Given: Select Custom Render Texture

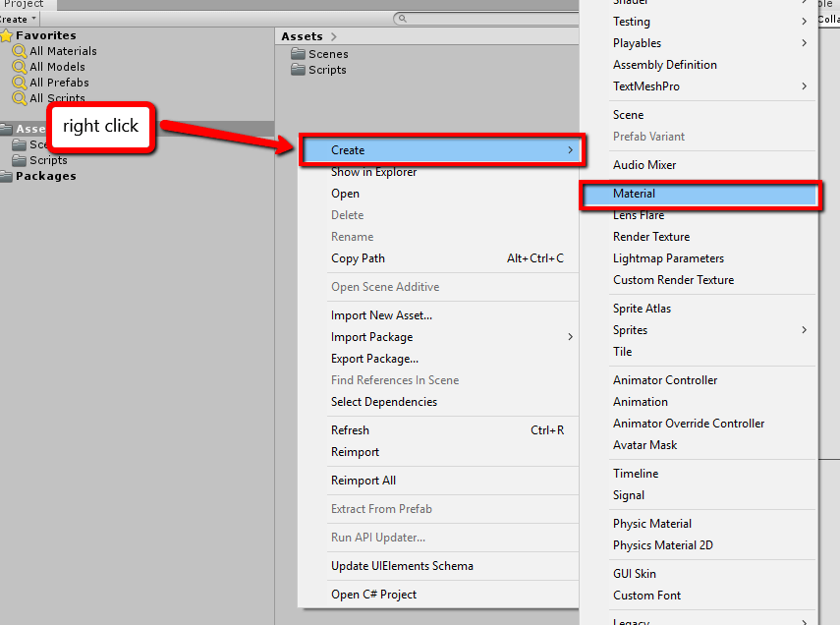Looking at the screenshot, I should pos(673,280).
